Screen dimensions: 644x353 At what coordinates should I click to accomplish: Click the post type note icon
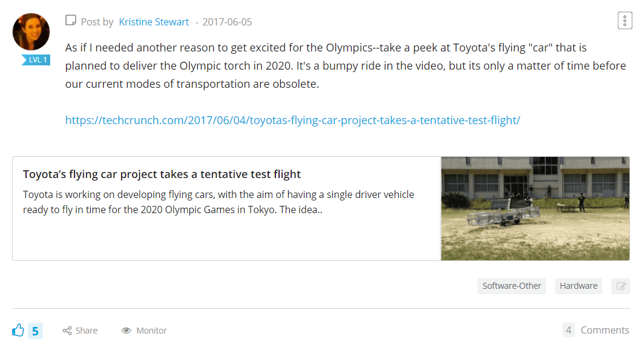pyautogui.click(x=71, y=20)
